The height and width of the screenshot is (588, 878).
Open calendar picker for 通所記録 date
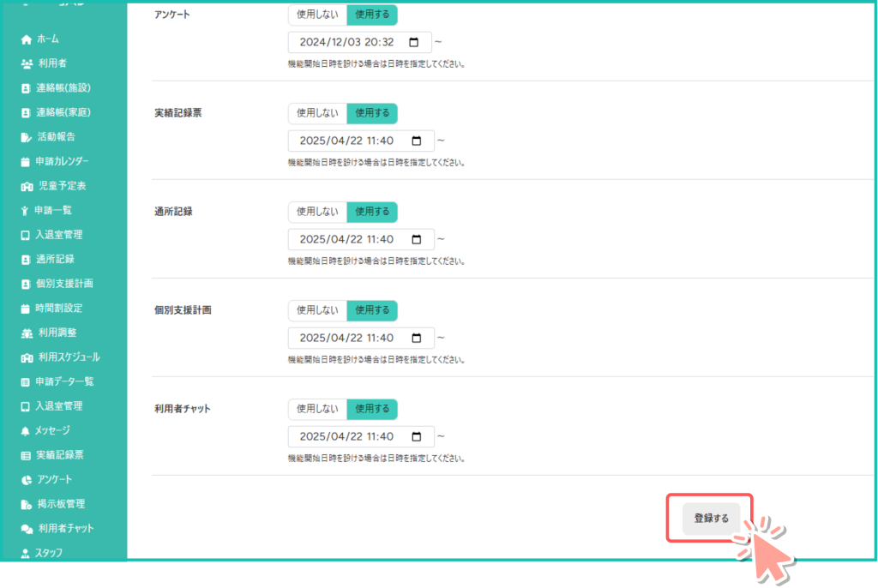click(x=417, y=239)
